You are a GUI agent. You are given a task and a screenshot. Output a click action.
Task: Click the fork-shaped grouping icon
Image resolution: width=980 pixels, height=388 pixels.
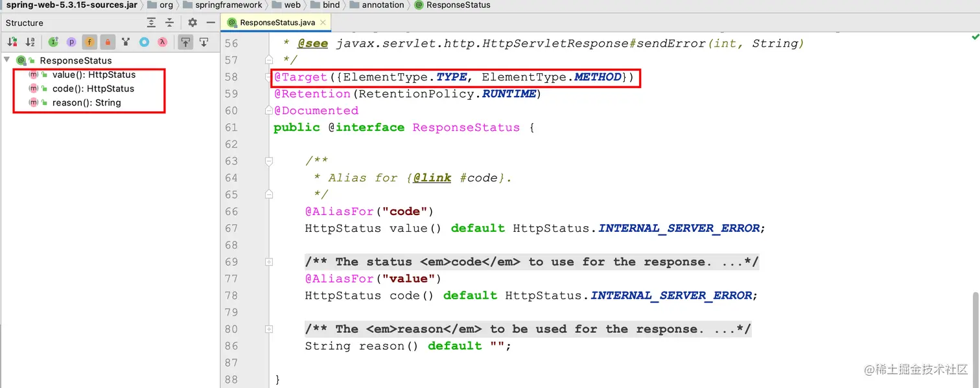[126, 42]
